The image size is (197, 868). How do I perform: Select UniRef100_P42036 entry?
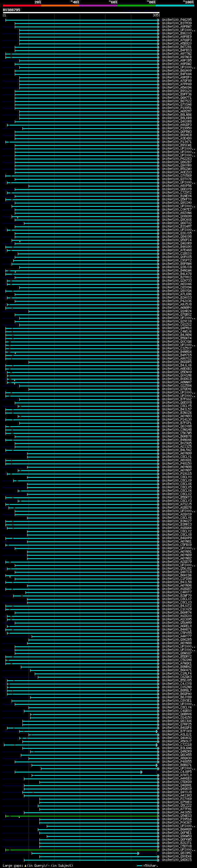[x=177, y=301]
